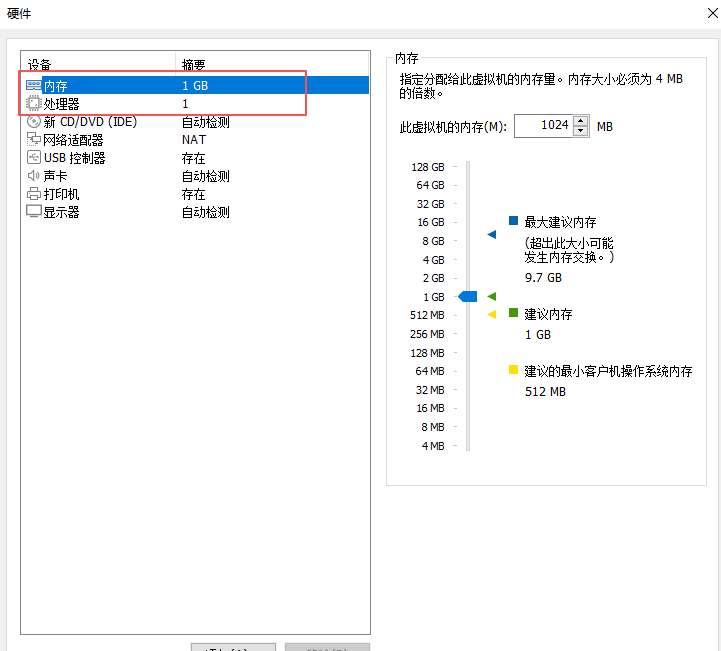Increase memory with the spinner up arrow
721x651 pixels.
[581, 121]
